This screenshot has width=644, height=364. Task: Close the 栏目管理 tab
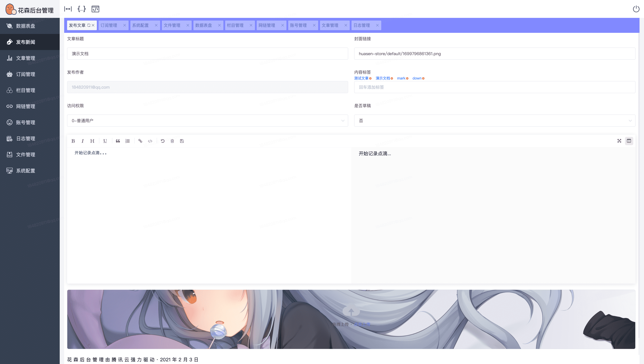[x=251, y=25]
